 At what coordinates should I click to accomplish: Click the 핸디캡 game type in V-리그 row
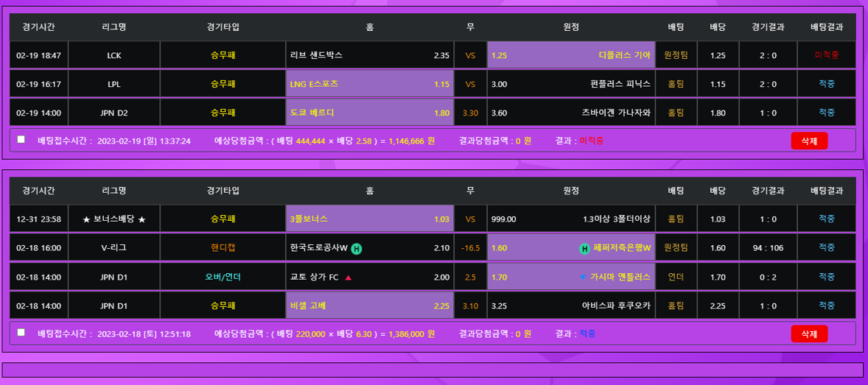point(223,248)
